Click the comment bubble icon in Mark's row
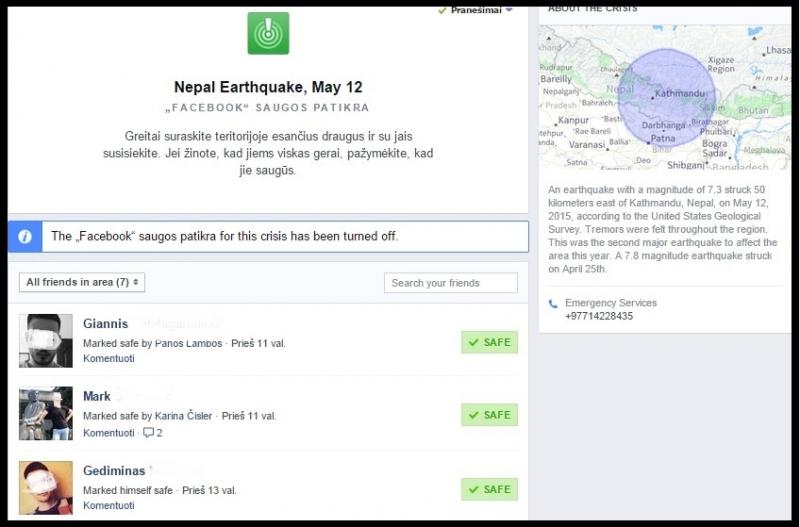This screenshot has width=800, height=527. point(148,433)
